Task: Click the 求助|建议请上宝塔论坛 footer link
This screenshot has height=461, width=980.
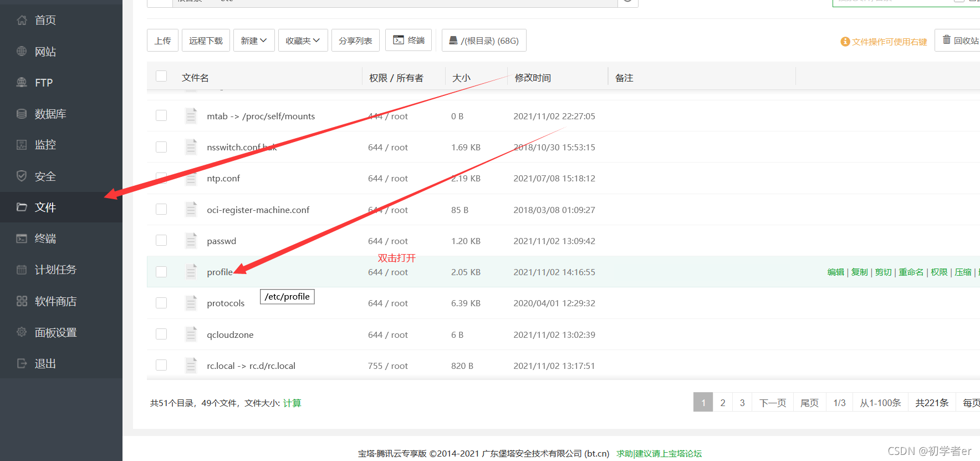Action: pyautogui.click(x=659, y=453)
